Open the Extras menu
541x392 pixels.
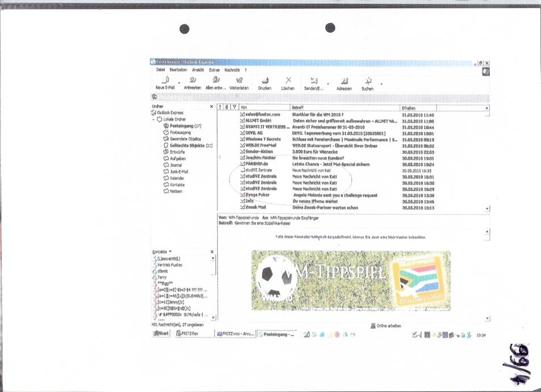pyautogui.click(x=214, y=70)
